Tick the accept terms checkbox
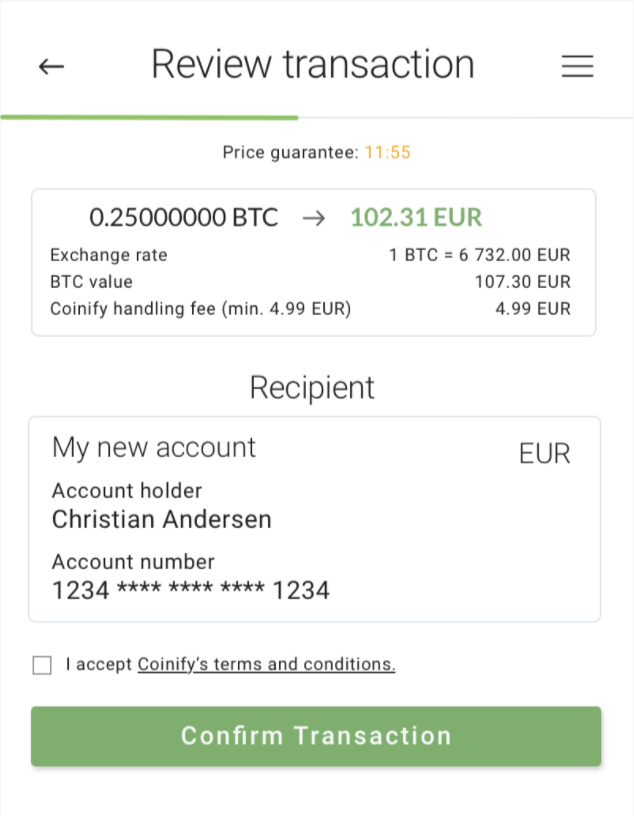Viewport: 634px width, 816px height. click(42, 665)
